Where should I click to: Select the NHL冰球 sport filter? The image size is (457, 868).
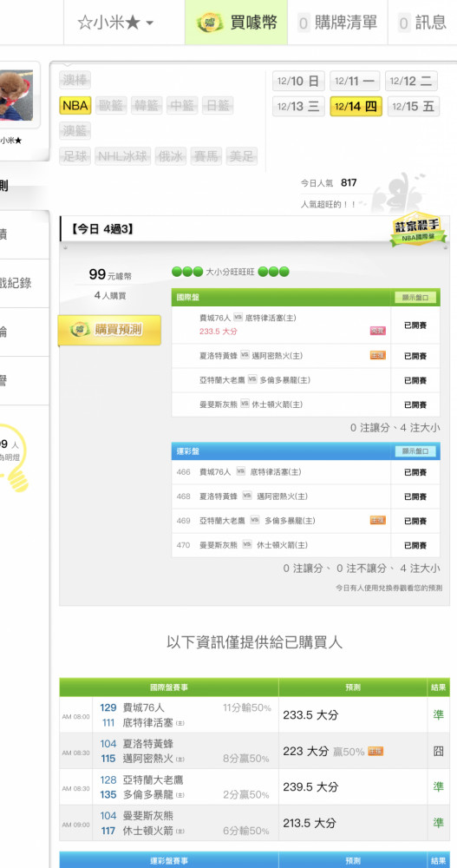pos(123,156)
